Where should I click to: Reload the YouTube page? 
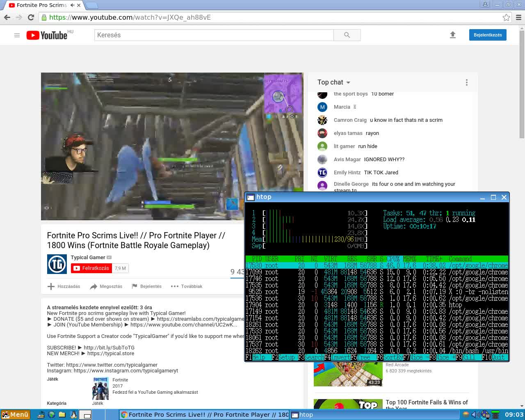click(x=31, y=17)
